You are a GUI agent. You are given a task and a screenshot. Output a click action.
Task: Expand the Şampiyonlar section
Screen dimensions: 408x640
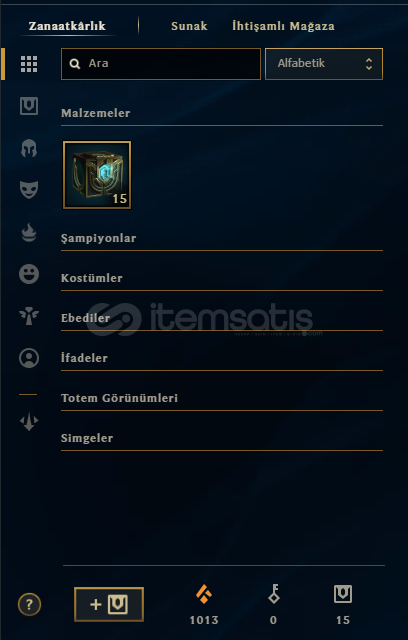pyautogui.click(x=222, y=238)
